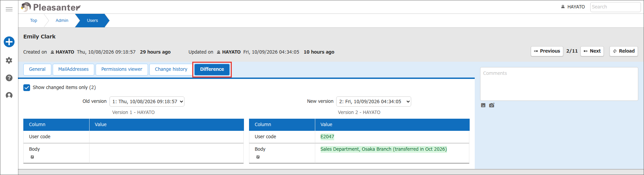Click the blue plus create-new icon

9,42
